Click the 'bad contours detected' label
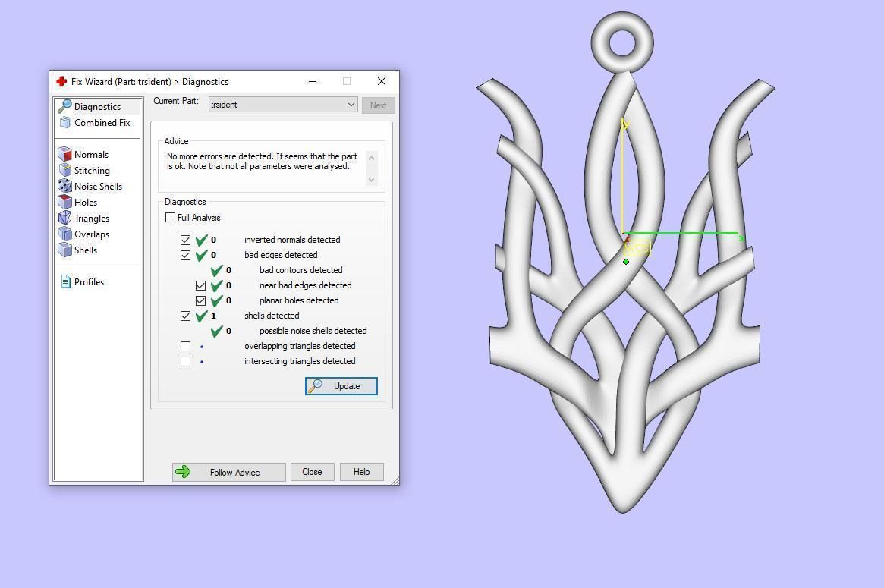884x588 pixels. pyautogui.click(x=301, y=270)
